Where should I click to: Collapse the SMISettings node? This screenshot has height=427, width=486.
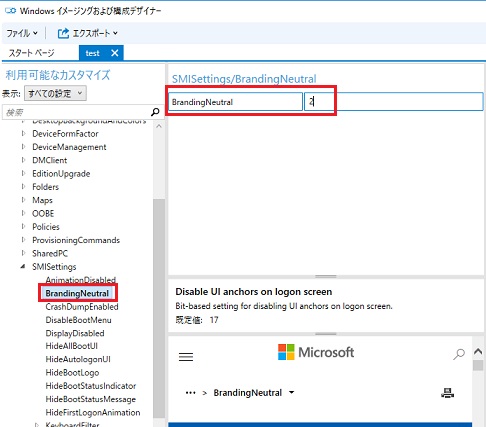pyautogui.click(x=23, y=267)
